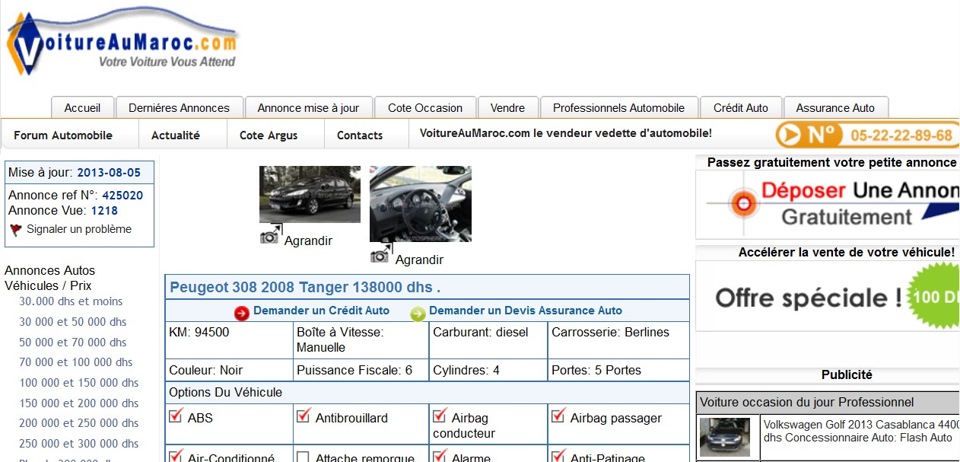Click the Peugeot 308 2008 Tanger title
This screenshot has height=462, width=960.
[x=305, y=287]
